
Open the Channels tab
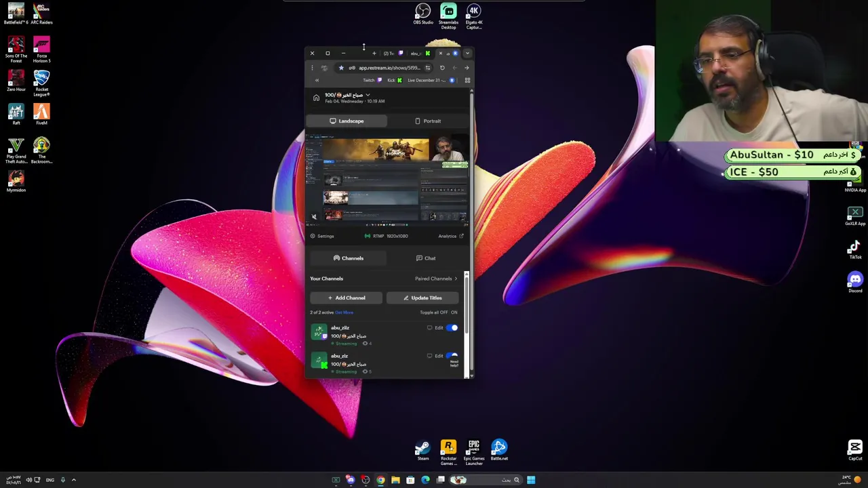coord(349,258)
